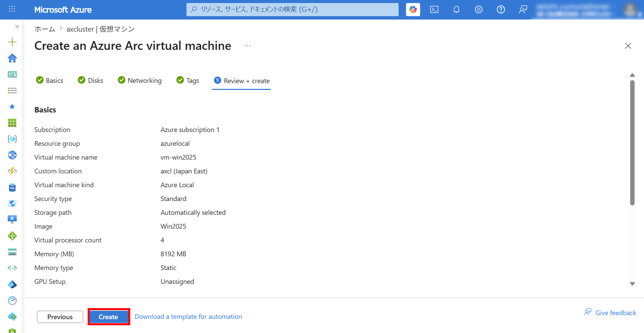Click the scrollbar down arrow
This screenshot has width=644, height=333.
pos(632,284)
